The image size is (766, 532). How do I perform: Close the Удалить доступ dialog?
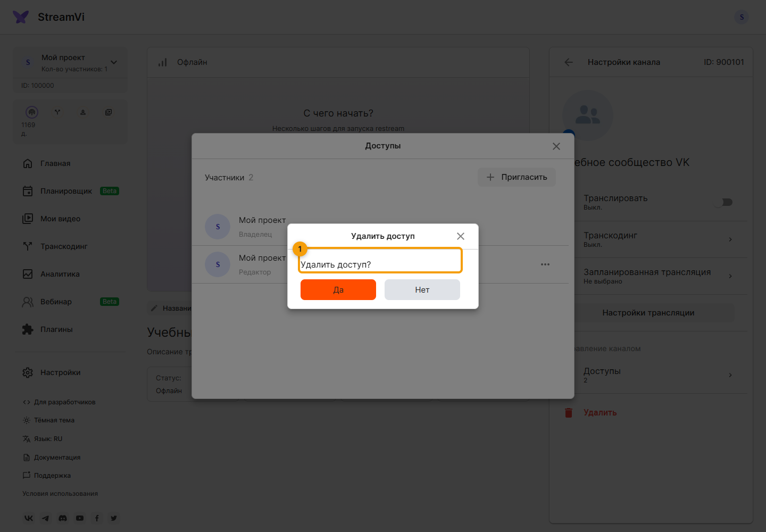point(461,236)
